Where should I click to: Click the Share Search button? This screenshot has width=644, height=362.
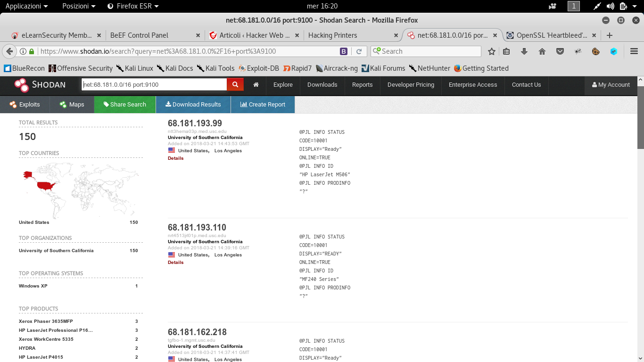click(x=125, y=105)
